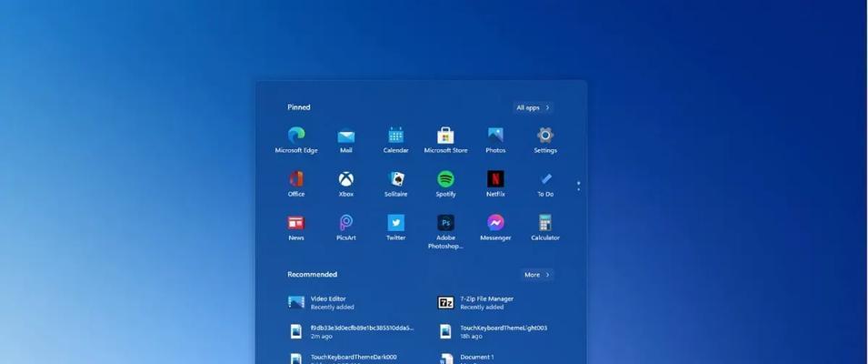The image size is (868, 364).
Task: Open the Twitter app
Action: [x=395, y=227]
